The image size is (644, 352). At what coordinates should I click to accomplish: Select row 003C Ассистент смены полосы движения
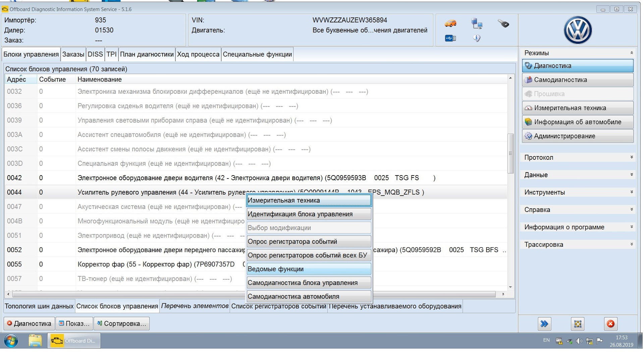pyautogui.click(x=256, y=149)
